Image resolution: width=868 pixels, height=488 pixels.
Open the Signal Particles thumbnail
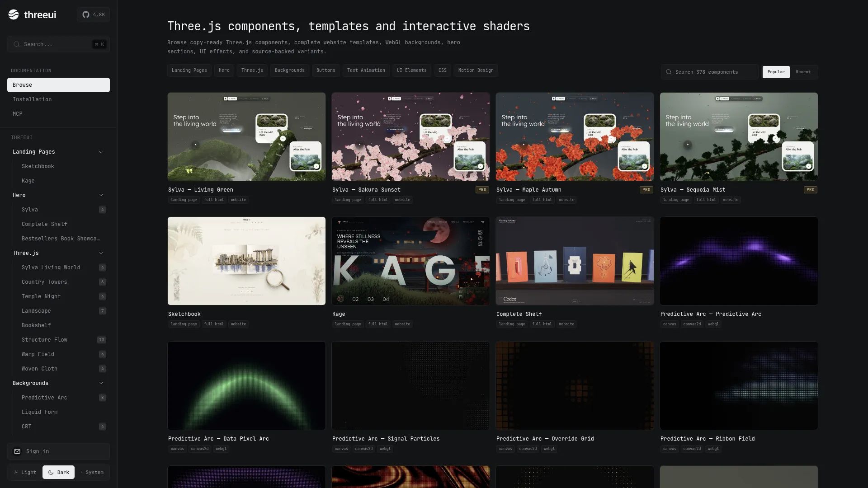tap(410, 385)
